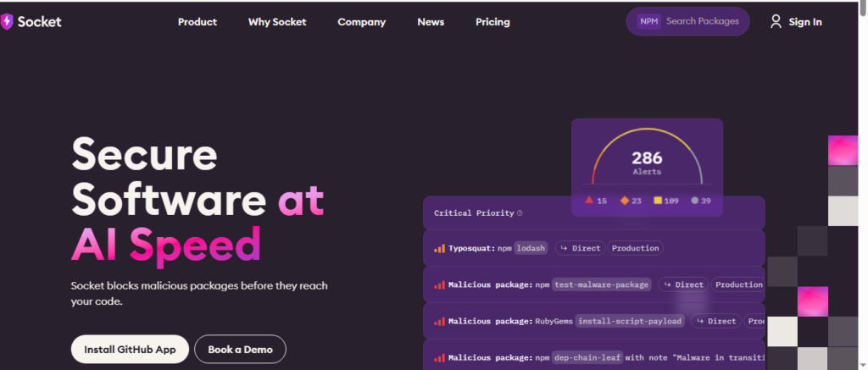Click Book a Demo button
Image resolution: width=868 pixels, height=370 pixels.
tap(240, 349)
